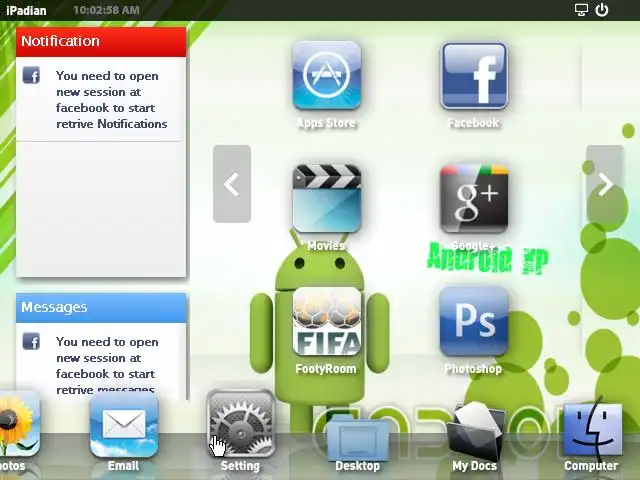Open the Computer Finder icon in the dock
Image resolution: width=640 pixels, height=480 pixels.
593,429
